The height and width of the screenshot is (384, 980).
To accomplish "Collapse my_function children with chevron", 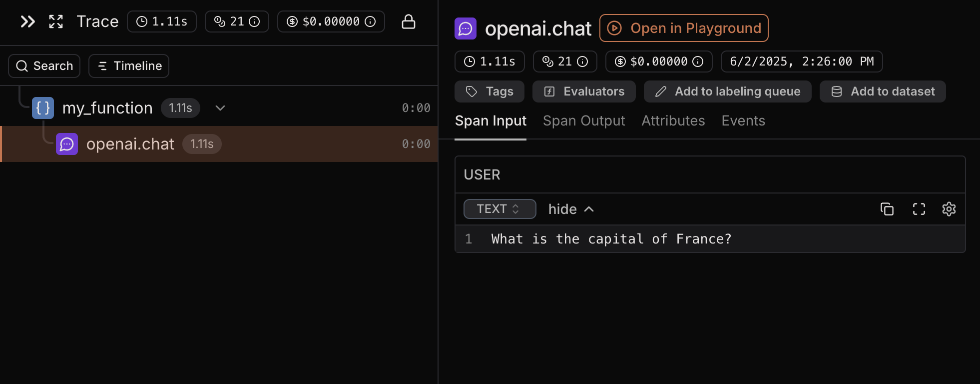I will [220, 108].
